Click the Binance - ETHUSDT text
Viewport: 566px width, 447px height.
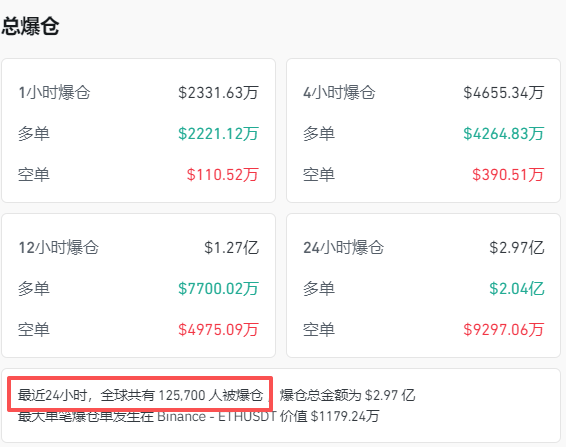click(217, 416)
